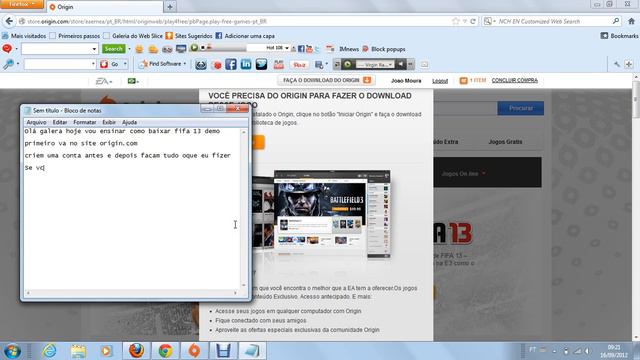
Task: Open the Exibir menu in Notepad
Action: point(109,122)
